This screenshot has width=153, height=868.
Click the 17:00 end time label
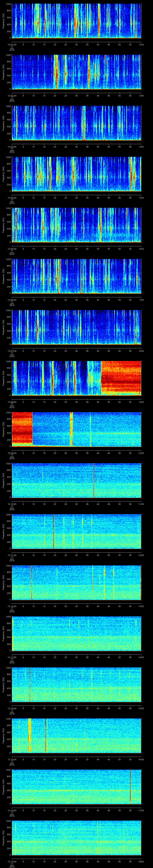(x=141, y=810)
